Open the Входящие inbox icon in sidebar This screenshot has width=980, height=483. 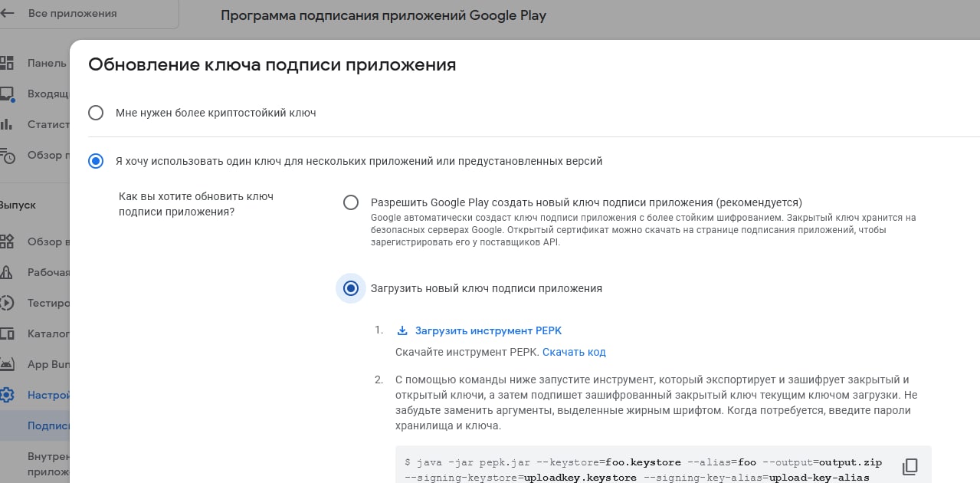[7, 94]
